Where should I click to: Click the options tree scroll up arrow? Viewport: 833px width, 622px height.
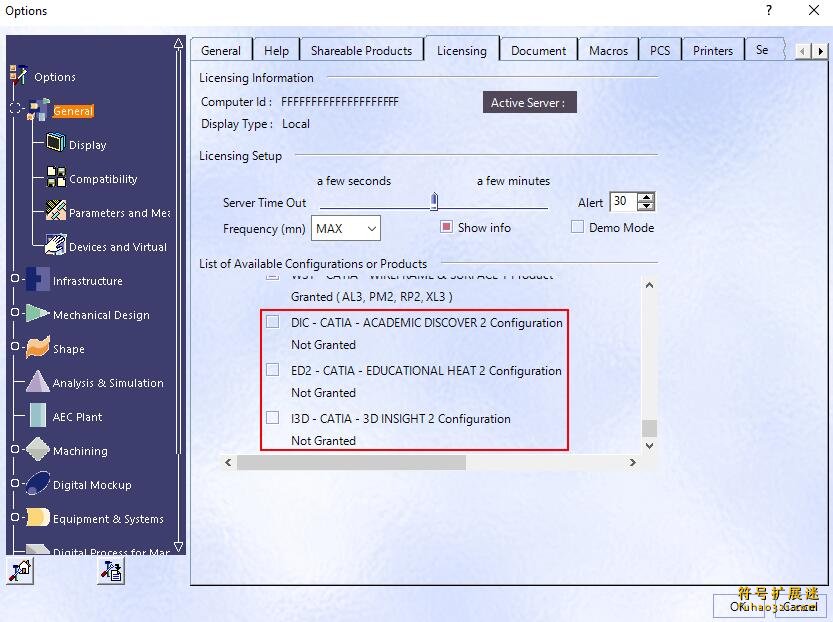point(178,45)
